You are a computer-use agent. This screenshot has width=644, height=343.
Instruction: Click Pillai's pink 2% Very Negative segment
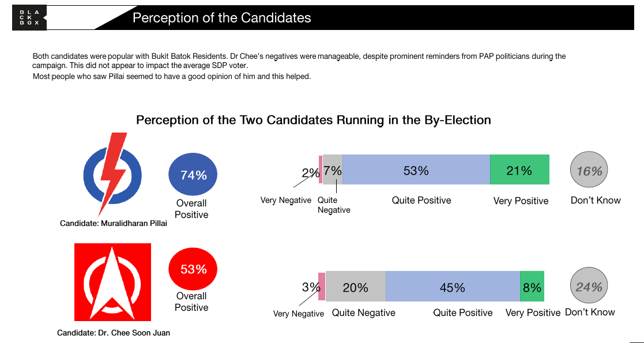pos(321,170)
